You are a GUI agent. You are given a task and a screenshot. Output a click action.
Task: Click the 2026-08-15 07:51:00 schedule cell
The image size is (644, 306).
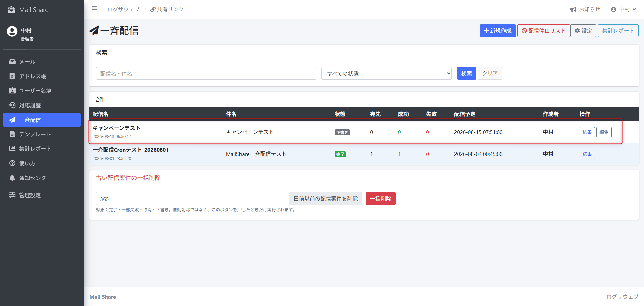click(x=478, y=132)
